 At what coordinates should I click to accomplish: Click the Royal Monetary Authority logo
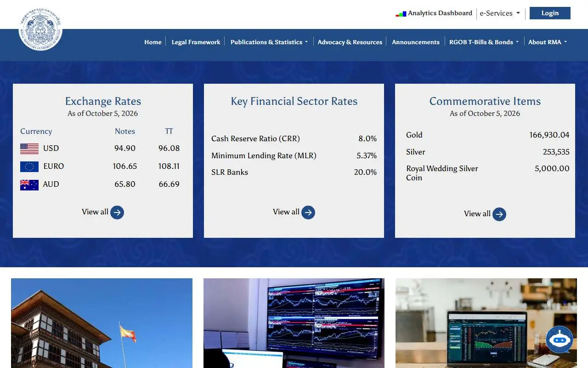(x=40, y=29)
